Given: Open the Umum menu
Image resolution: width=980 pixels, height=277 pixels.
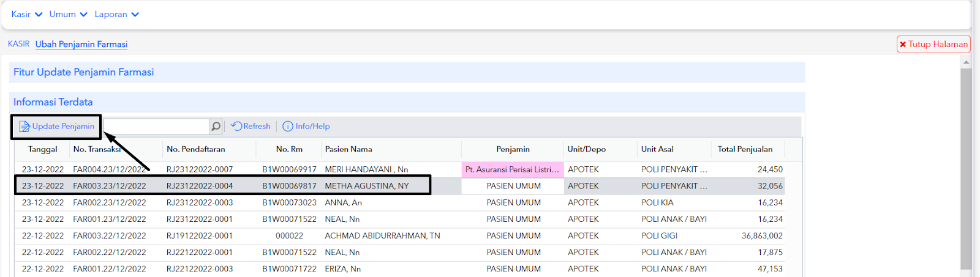Looking at the screenshot, I should point(68,14).
